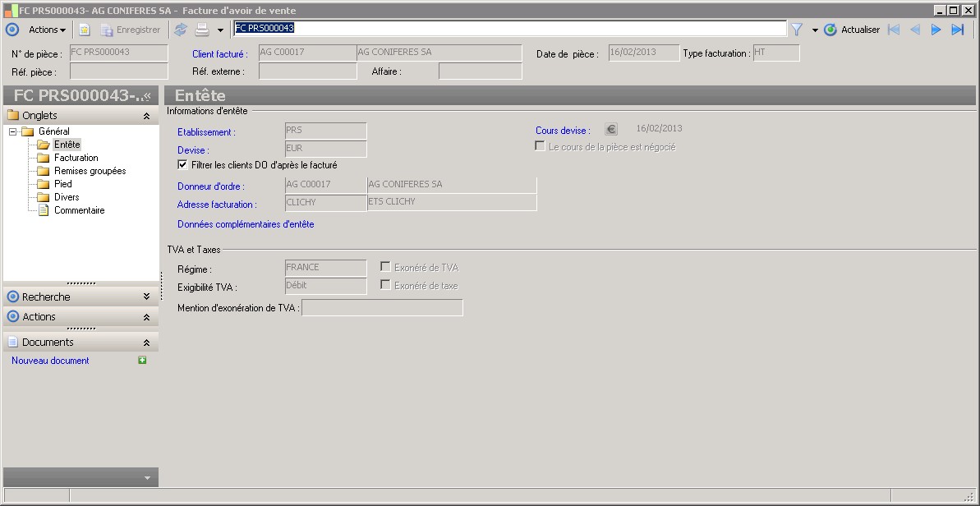Click the Type facturation field HT

776,53
